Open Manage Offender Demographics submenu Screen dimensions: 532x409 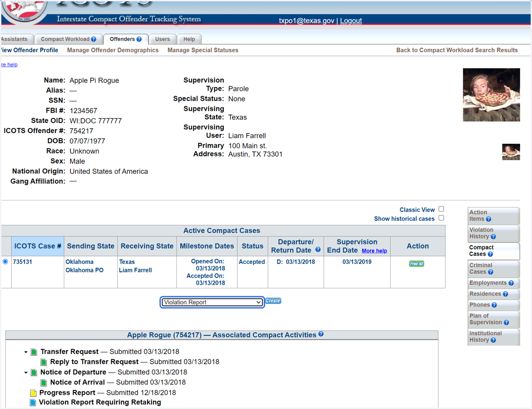[113, 50]
